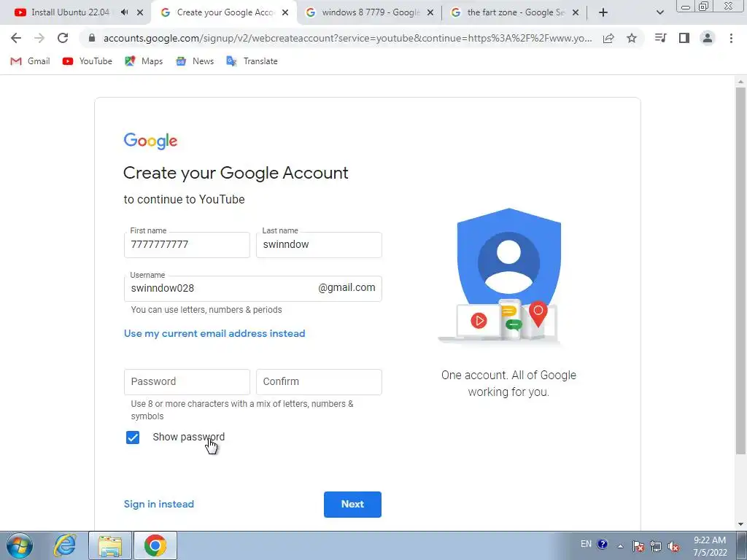Open the Translate bookmark
Image resolution: width=747 pixels, height=560 pixels.
click(x=252, y=61)
